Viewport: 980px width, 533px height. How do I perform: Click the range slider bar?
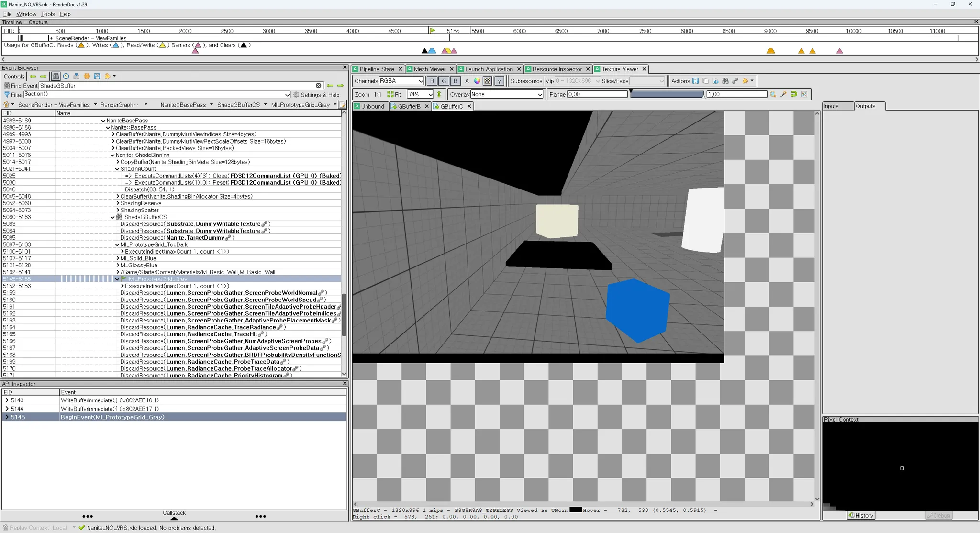pos(667,94)
